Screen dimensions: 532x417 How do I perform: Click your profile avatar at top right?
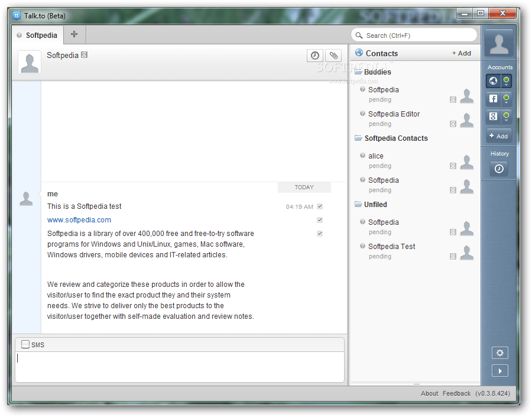[499, 43]
